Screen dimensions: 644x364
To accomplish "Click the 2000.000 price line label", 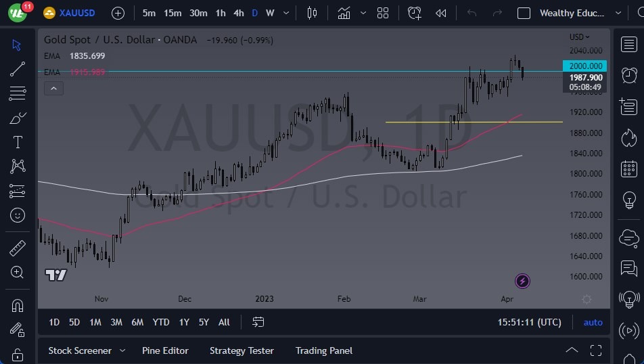I will pos(585,66).
